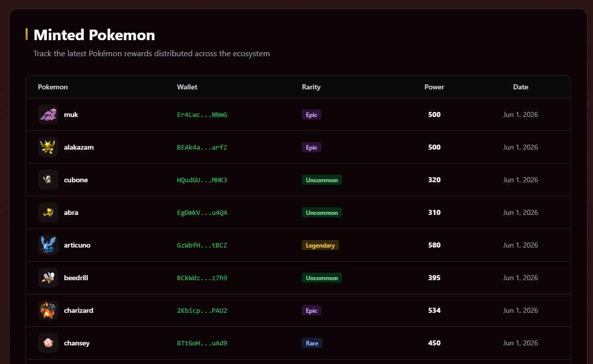The height and width of the screenshot is (364, 593).
Task: Click the Minted Pokemon heading
Action: [94, 35]
